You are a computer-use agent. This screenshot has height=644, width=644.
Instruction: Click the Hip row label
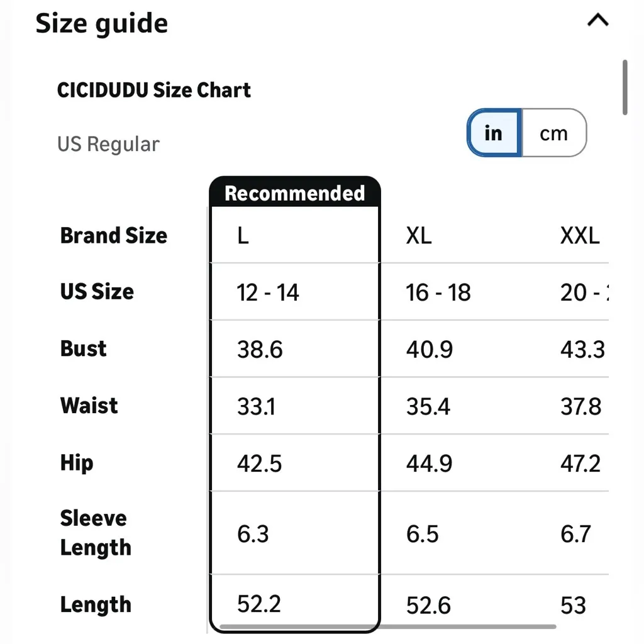(77, 464)
